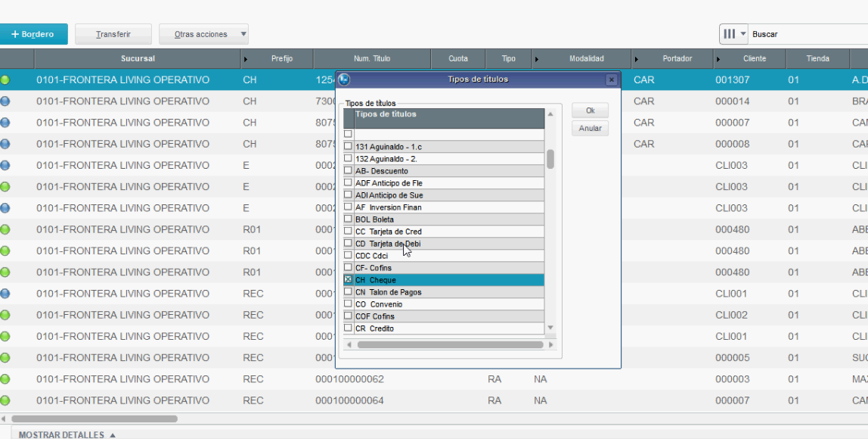Click the dialog horizontal scrollbar right arrow
This screenshot has width=868, height=439.
(x=550, y=345)
